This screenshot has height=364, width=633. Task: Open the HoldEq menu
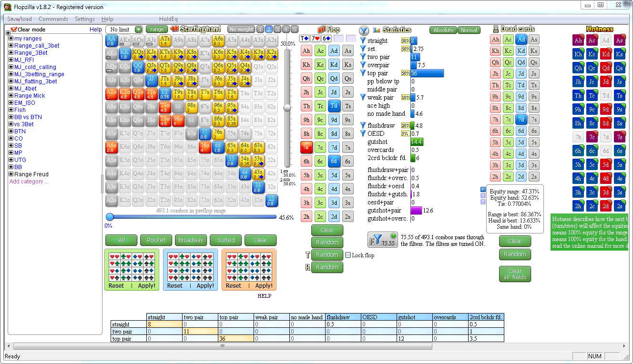tap(168, 19)
